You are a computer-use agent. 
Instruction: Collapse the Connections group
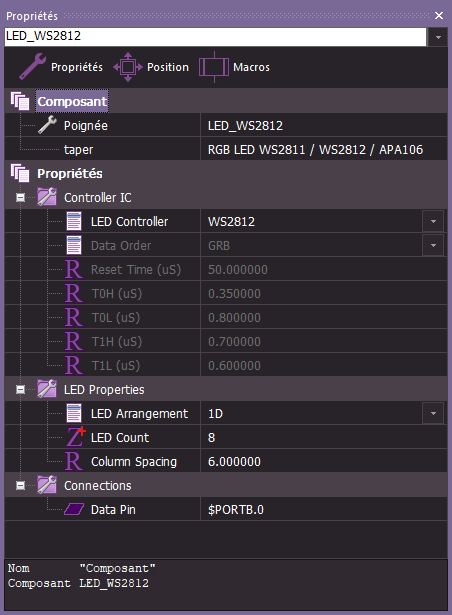(20, 486)
